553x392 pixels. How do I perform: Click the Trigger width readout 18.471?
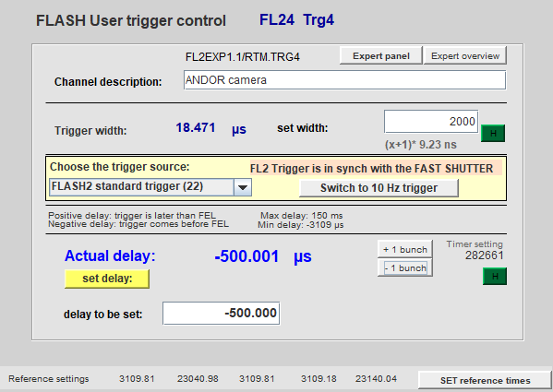[196, 127]
